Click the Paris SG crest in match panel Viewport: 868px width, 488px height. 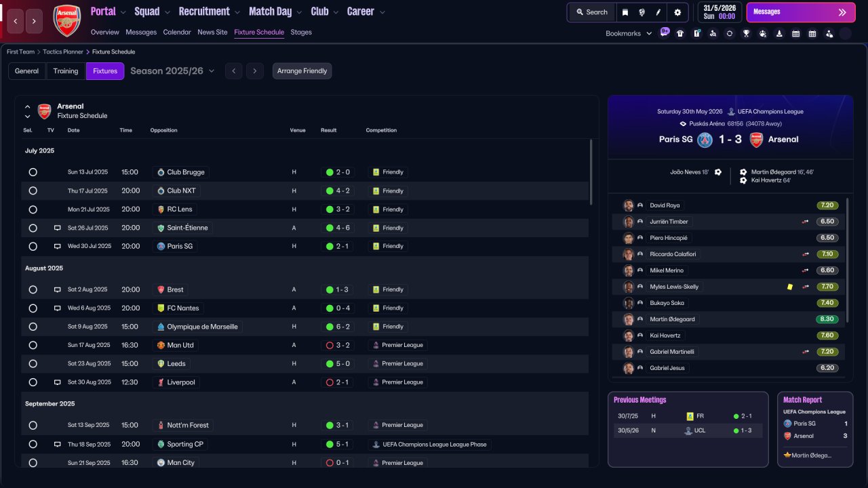click(x=706, y=140)
